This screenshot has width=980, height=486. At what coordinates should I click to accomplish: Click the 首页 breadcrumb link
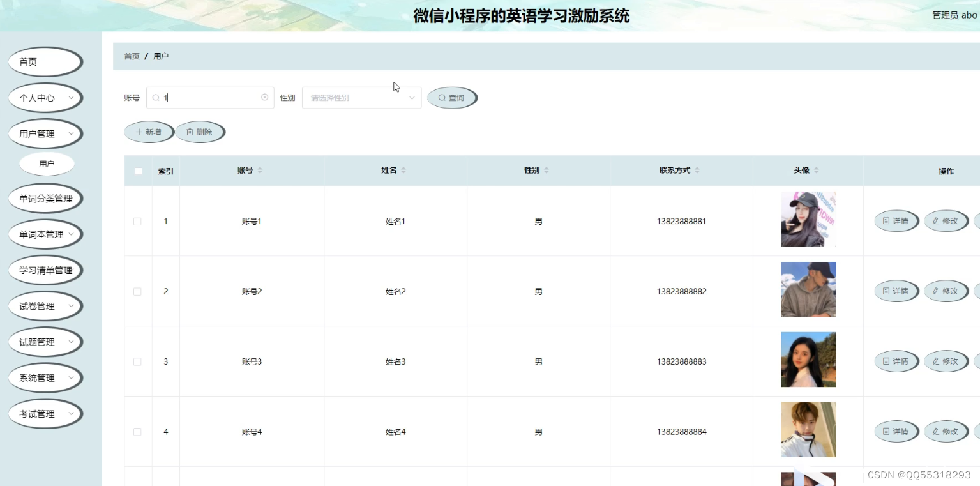(x=131, y=56)
